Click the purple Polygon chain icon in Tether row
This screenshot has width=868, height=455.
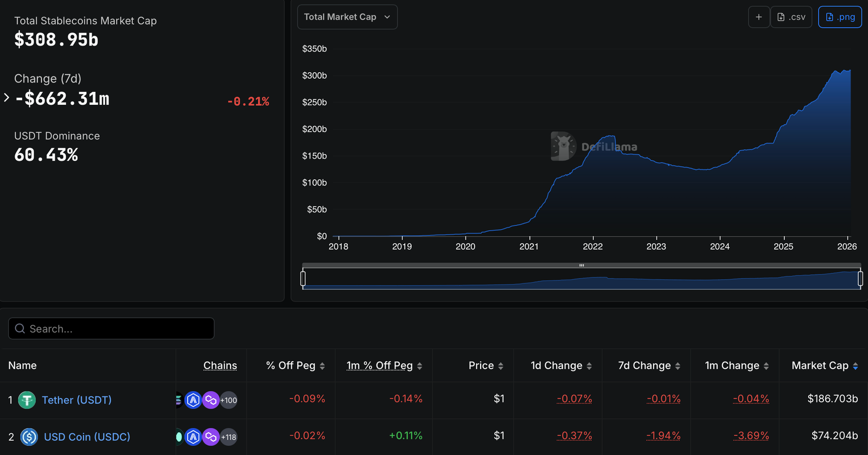210,400
